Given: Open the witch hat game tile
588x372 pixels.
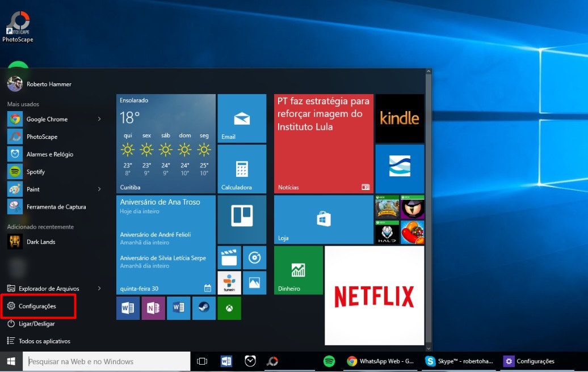Looking at the screenshot, I should 413,207.
